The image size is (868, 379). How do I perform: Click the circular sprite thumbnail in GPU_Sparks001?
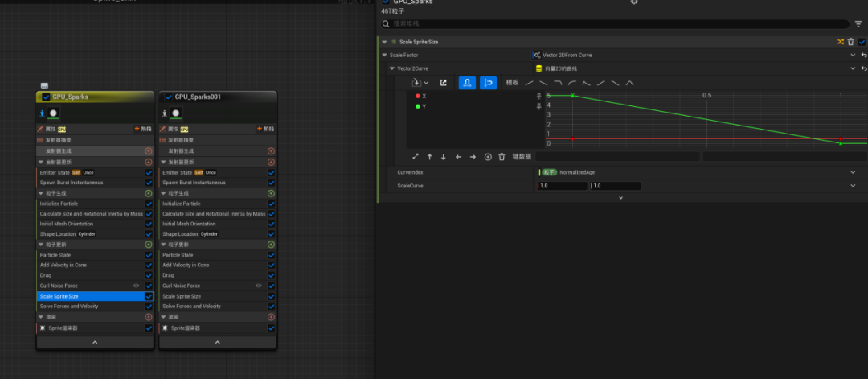coord(175,113)
